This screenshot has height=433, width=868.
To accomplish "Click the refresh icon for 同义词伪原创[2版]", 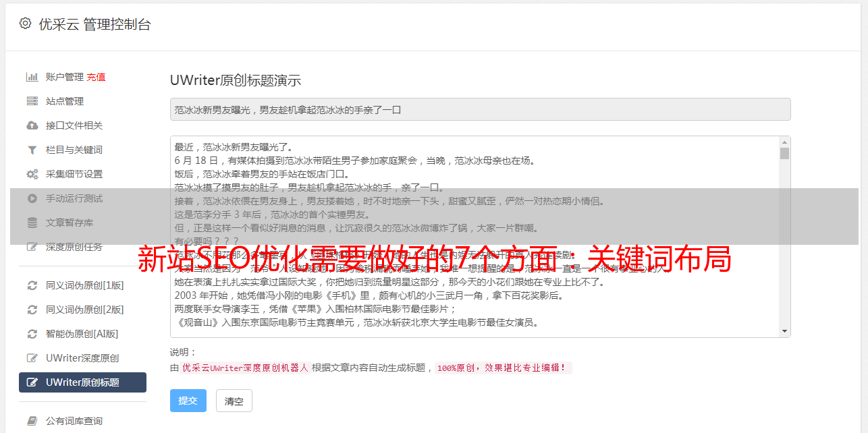I will click(32, 310).
